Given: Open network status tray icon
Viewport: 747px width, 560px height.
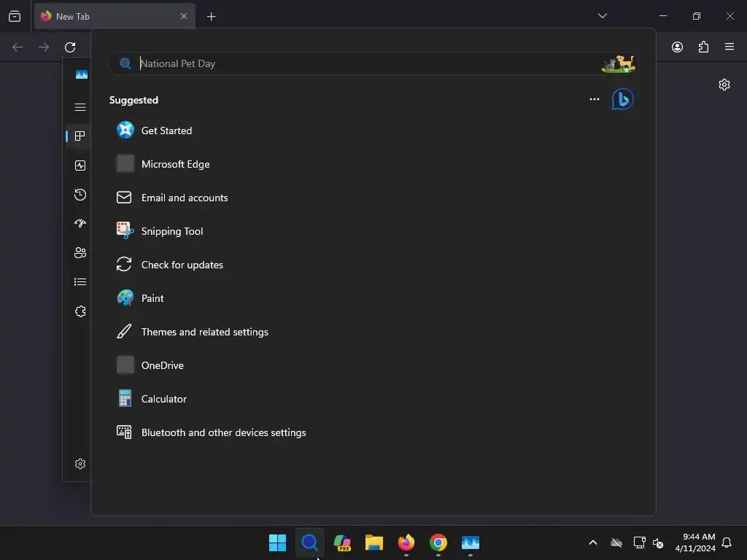Looking at the screenshot, I should pyautogui.click(x=639, y=542).
